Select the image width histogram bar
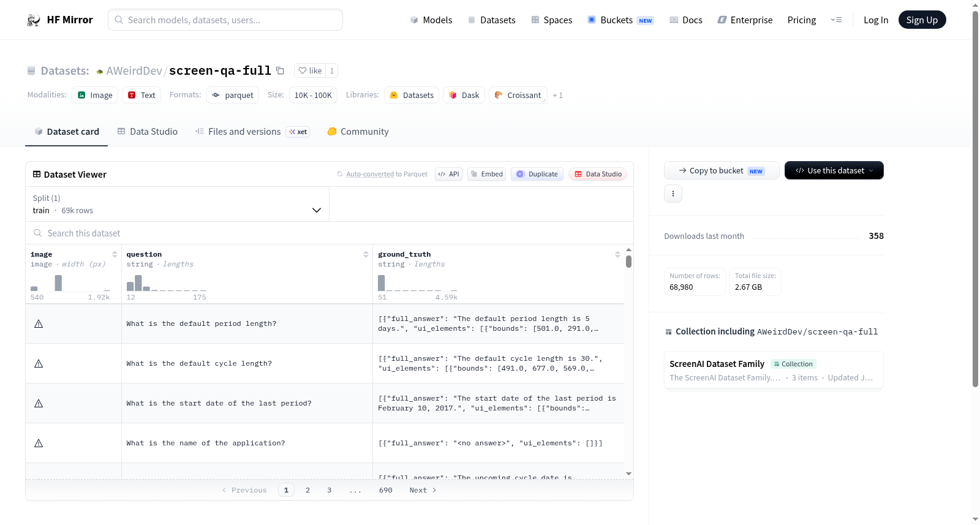 pos(58,283)
